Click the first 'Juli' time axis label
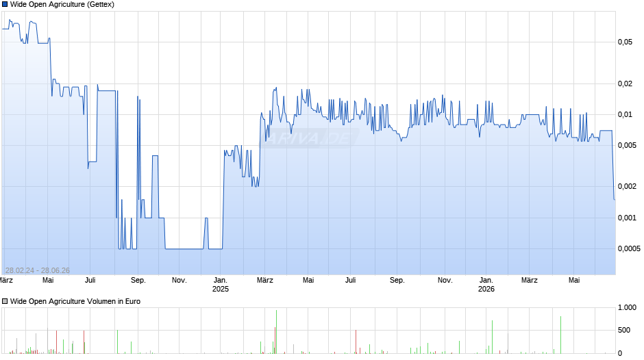 coord(90,281)
